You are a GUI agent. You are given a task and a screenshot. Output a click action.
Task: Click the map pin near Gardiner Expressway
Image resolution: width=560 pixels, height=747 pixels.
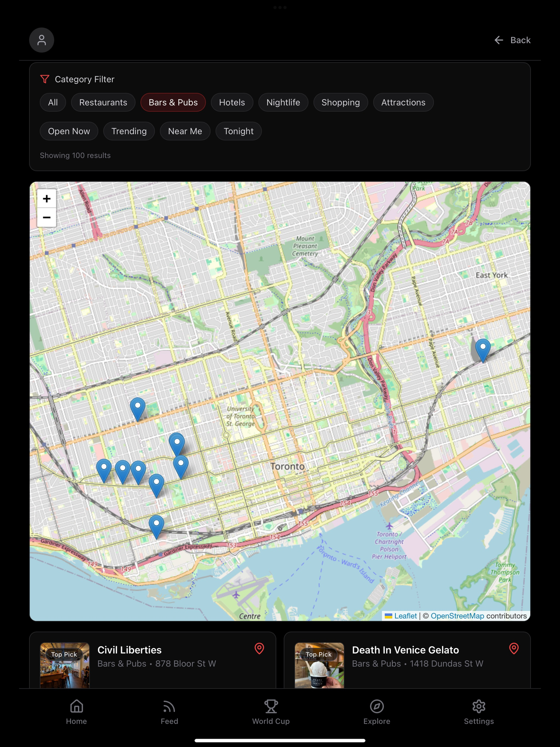(156, 527)
